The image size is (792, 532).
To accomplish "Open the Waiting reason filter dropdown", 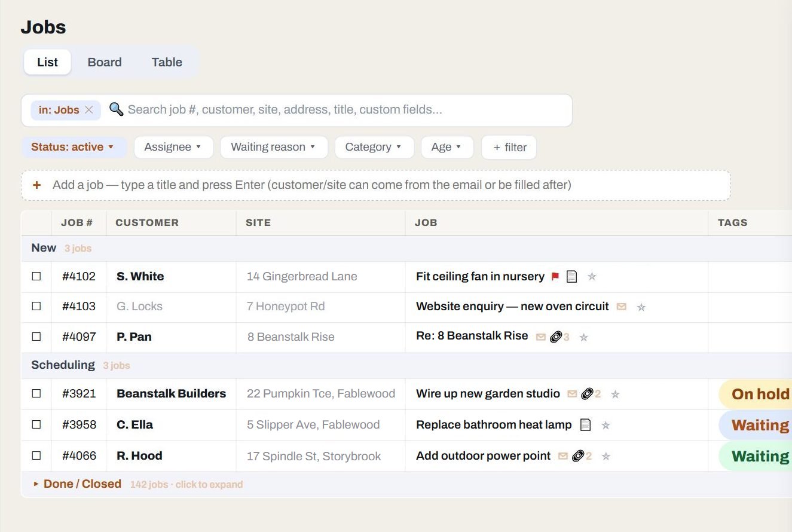I will pos(274,147).
